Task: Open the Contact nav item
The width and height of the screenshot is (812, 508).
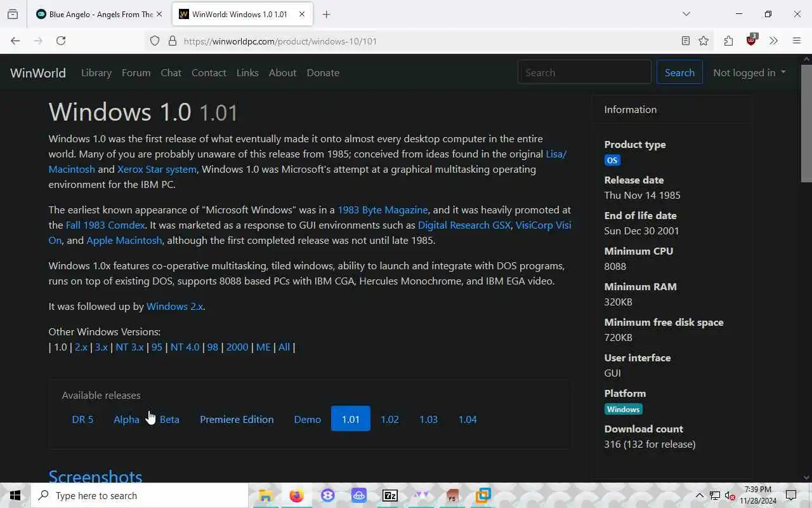Action: (209, 72)
